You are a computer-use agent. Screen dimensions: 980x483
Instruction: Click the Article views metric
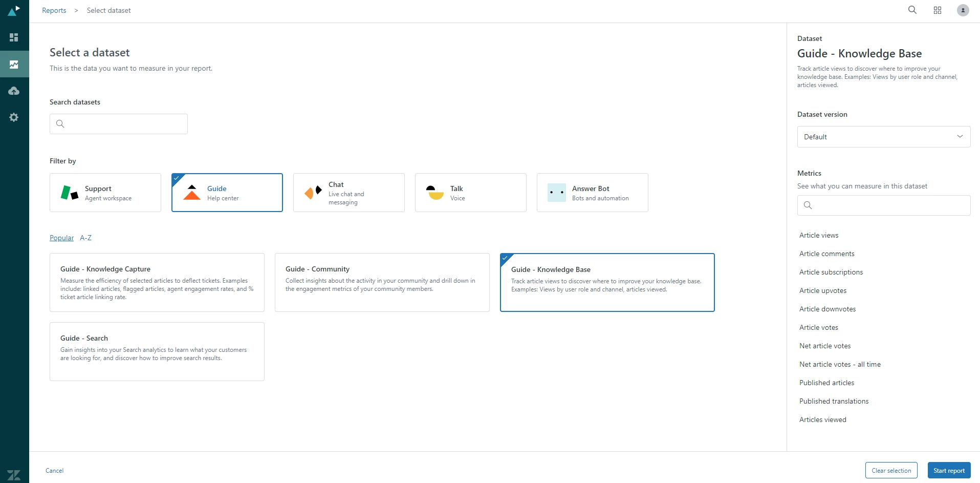click(x=819, y=235)
